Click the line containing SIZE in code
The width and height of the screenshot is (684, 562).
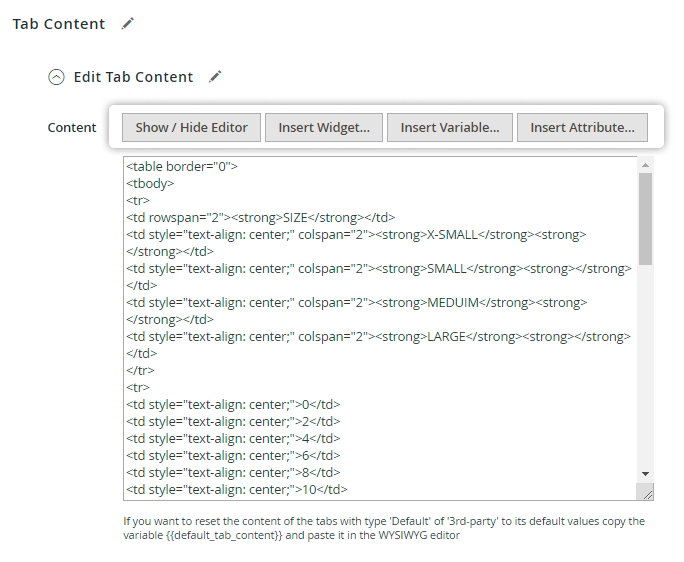[260, 217]
